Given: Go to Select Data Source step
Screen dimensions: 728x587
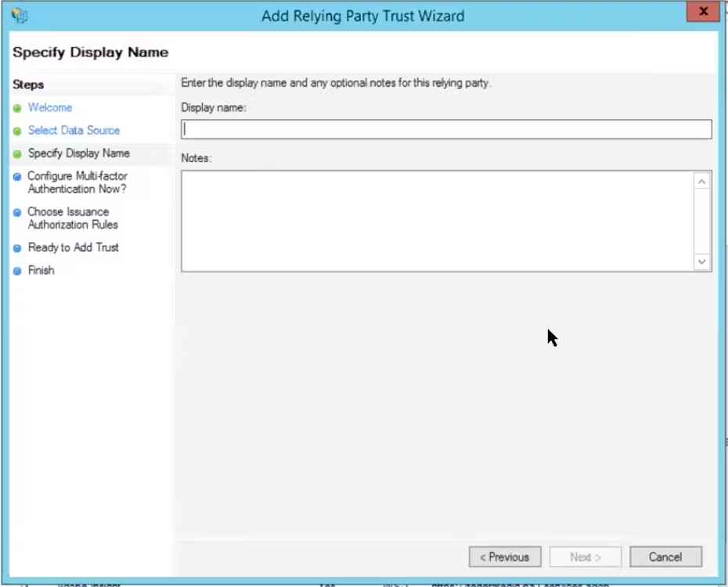Looking at the screenshot, I should pyautogui.click(x=74, y=131).
